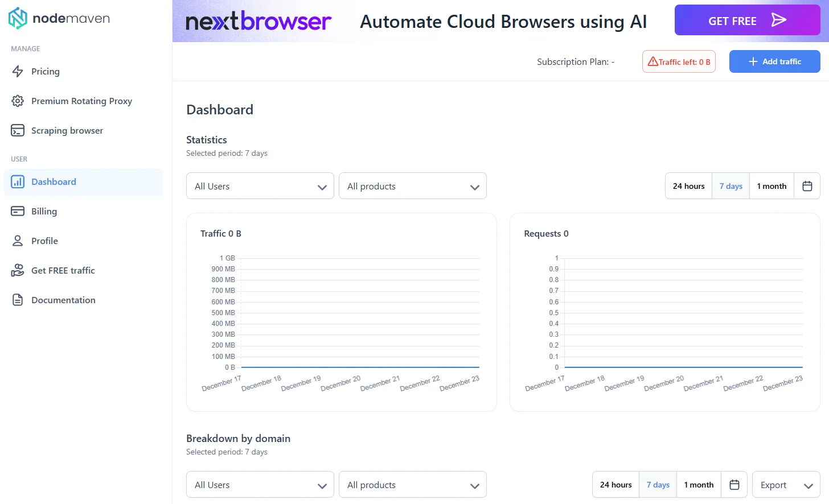Click the Traffic left: 0 B warning badge
The width and height of the screenshot is (829, 504).
point(679,61)
